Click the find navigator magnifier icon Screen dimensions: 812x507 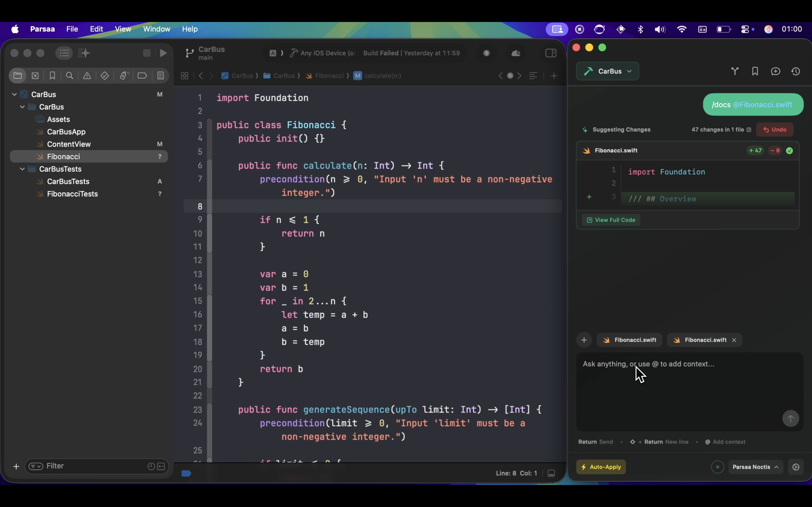(70, 76)
